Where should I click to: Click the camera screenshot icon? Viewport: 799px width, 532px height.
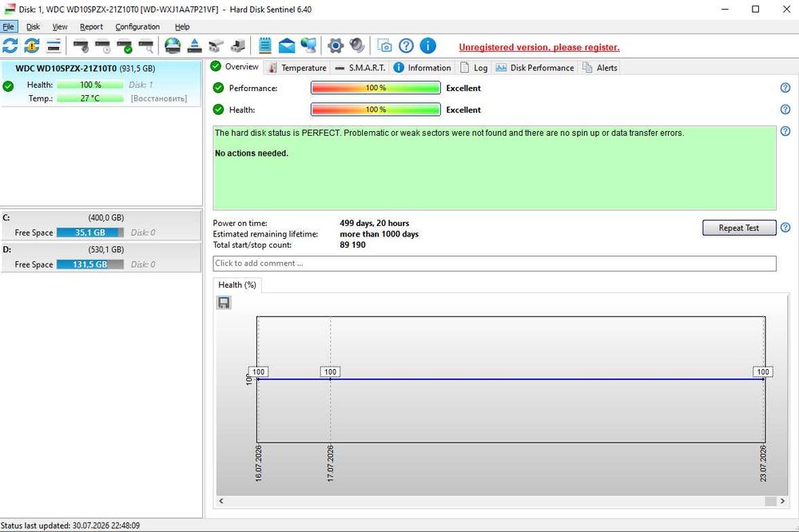(x=385, y=46)
